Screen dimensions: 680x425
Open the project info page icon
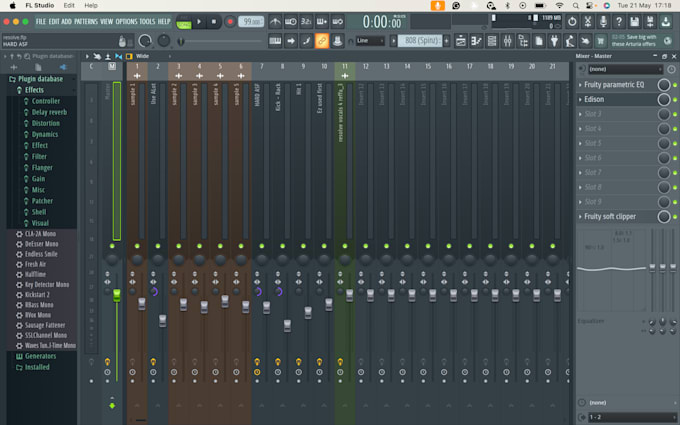click(539, 41)
